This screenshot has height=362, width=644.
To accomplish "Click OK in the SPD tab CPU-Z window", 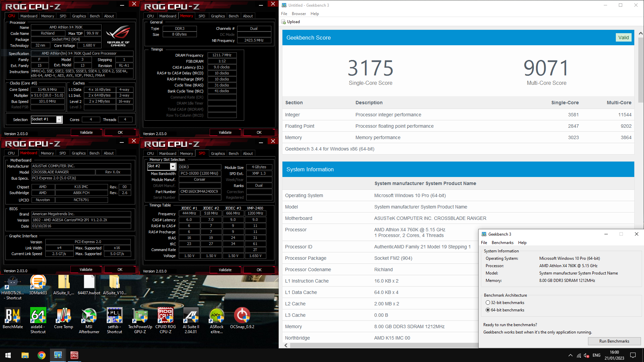I will click(259, 270).
